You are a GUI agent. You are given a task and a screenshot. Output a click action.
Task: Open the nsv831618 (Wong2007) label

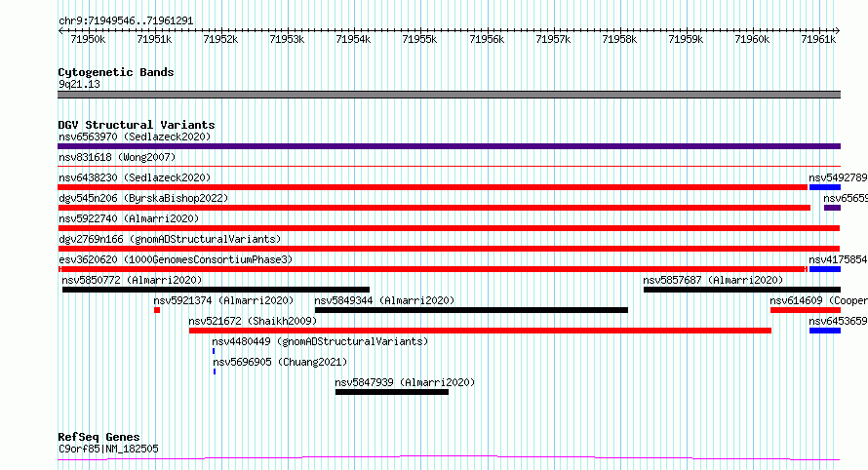click(x=117, y=157)
